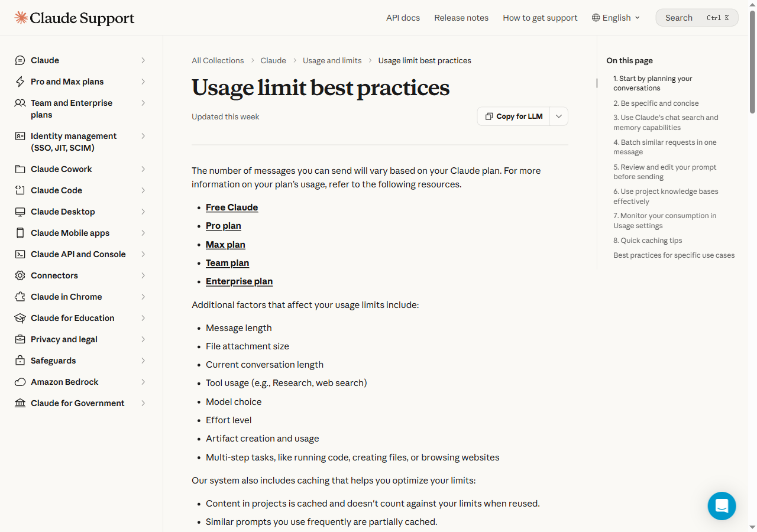Click the Copy for LLM button
The height and width of the screenshot is (532, 757).
[x=514, y=116]
